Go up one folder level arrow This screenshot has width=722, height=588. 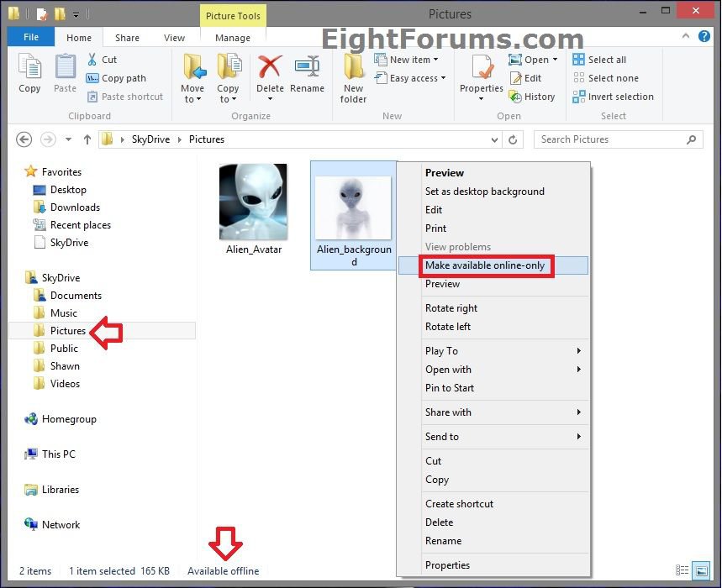87,139
